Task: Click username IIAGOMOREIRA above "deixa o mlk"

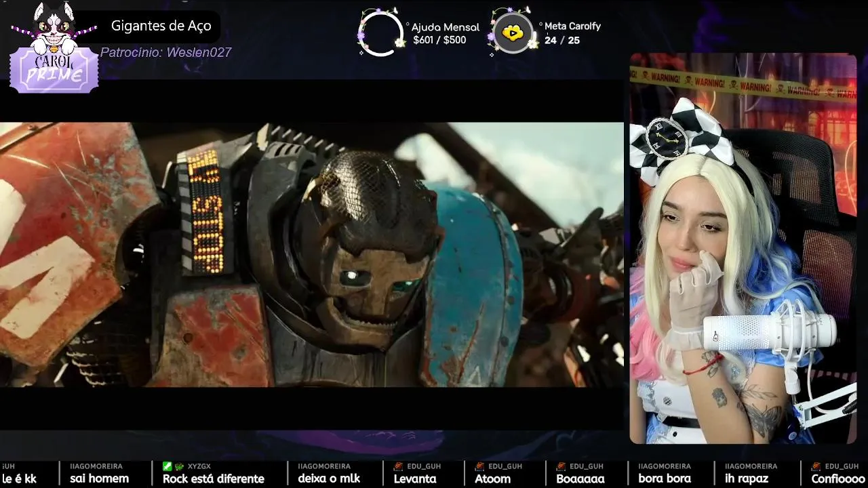Action: 324,466
